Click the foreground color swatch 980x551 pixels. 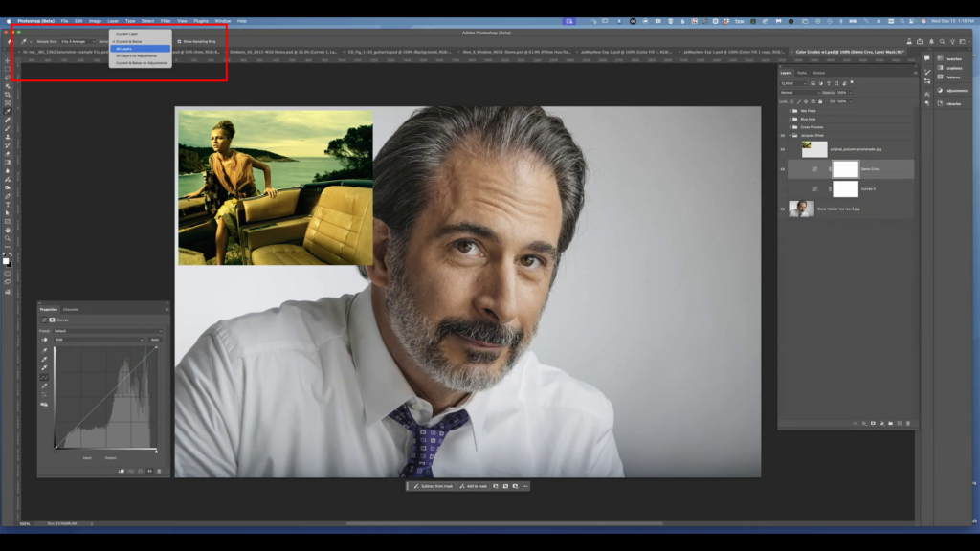click(x=6, y=259)
